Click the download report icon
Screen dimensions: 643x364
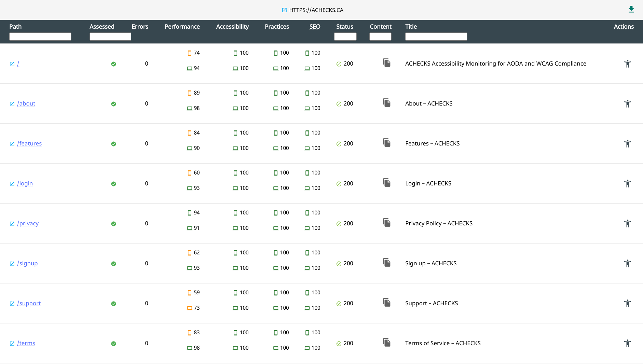tap(631, 10)
